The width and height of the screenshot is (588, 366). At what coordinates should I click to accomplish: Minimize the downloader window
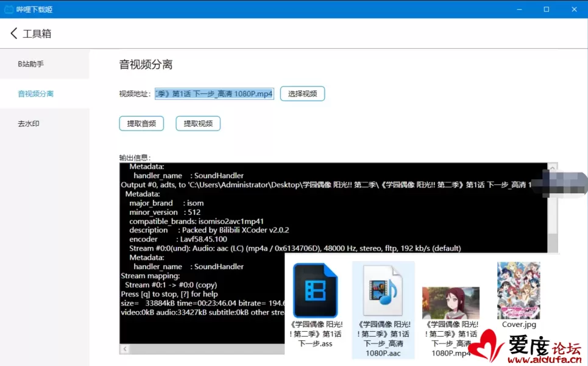[519, 9]
